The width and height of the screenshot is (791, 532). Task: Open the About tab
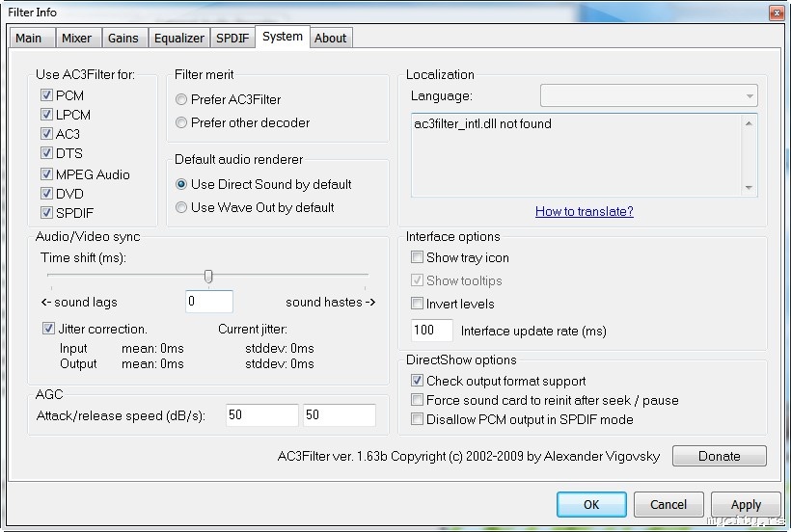tap(331, 39)
